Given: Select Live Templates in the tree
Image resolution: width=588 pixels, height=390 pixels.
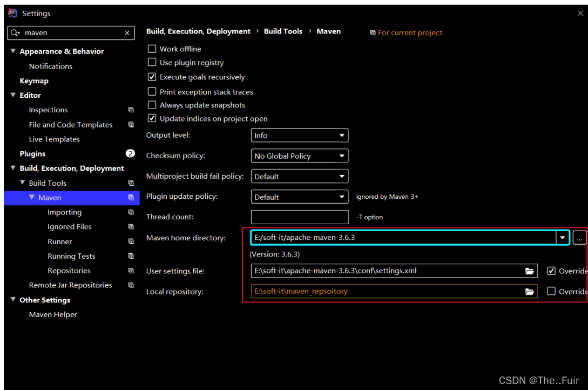Looking at the screenshot, I should click(55, 139).
